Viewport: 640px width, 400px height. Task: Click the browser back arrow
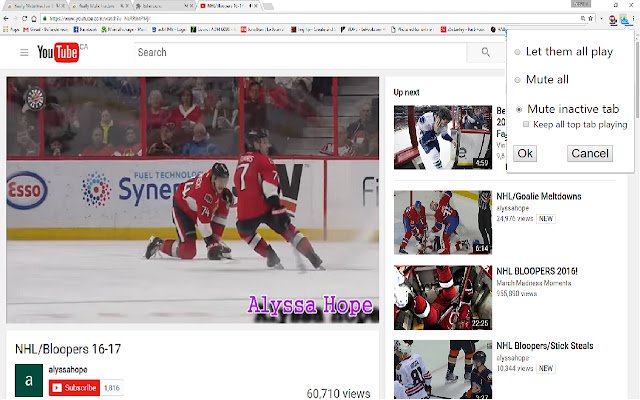[6, 18]
